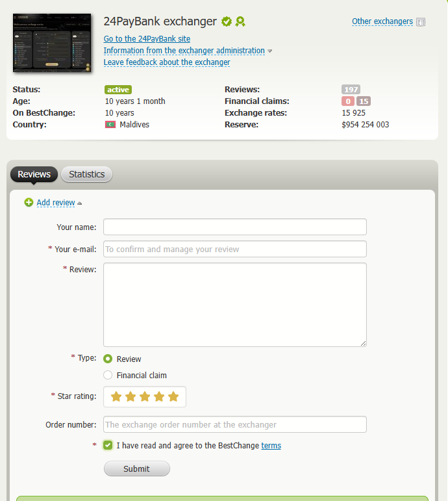Click the gray 15 financial claims badge
This screenshot has width=448, height=501.
(364, 101)
